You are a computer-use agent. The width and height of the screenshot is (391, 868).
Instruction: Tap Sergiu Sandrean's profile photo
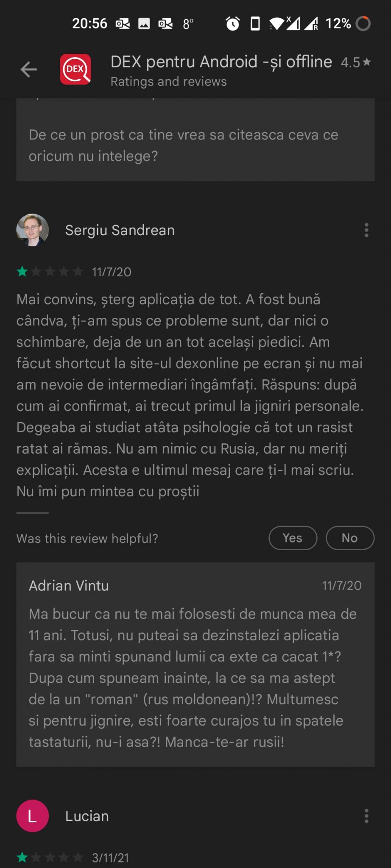[33, 230]
